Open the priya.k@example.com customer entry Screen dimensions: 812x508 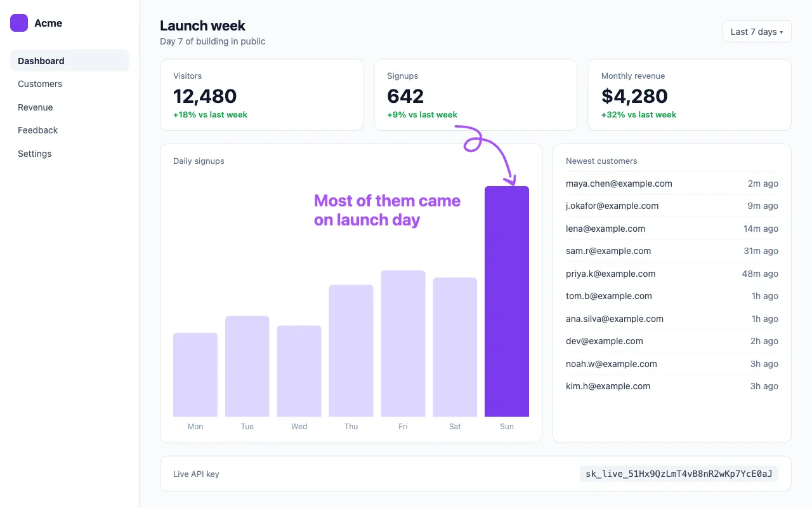pyautogui.click(x=672, y=274)
